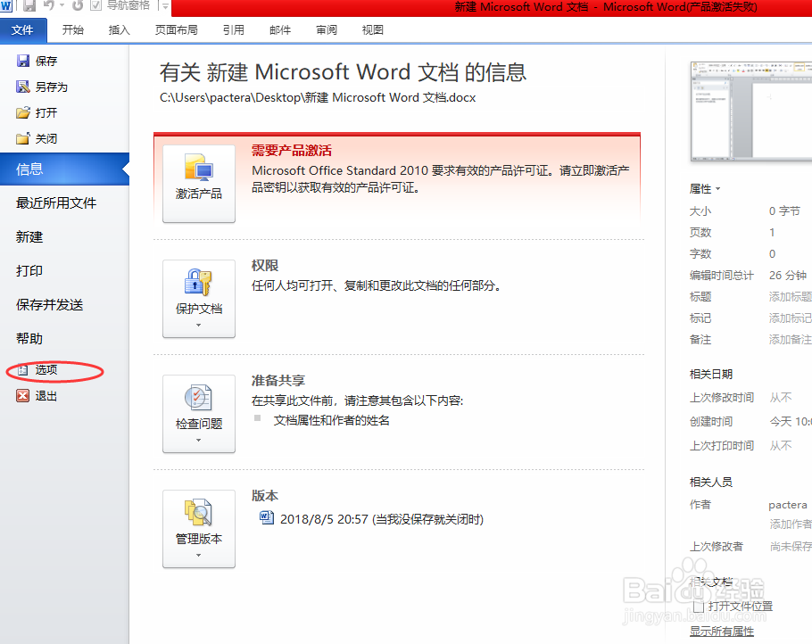Click the 另存为 icon in sidebar
This screenshot has width=812, height=644.
[x=23, y=87]
